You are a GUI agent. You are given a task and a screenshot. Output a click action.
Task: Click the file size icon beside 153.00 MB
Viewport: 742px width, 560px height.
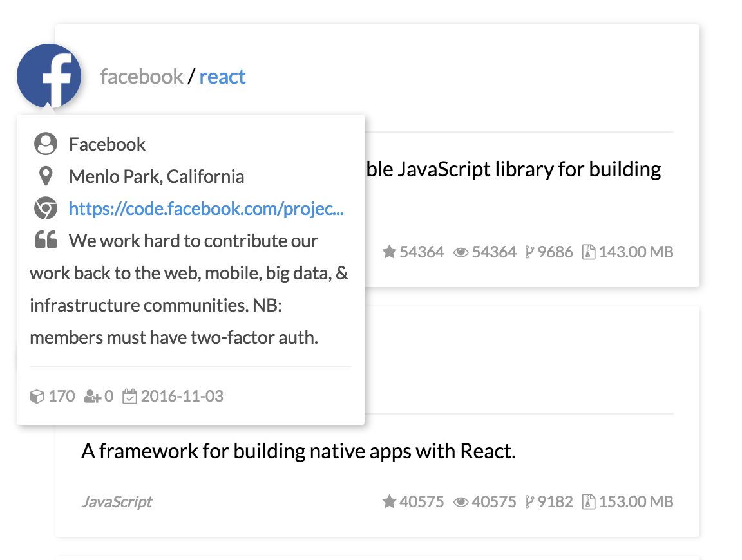[588, 501]
